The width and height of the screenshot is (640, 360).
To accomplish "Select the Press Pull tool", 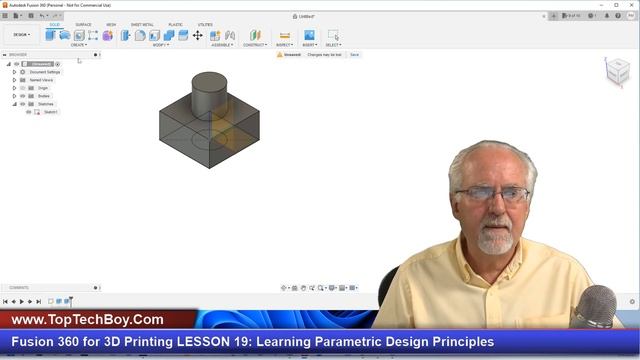I will coord(125,36).
